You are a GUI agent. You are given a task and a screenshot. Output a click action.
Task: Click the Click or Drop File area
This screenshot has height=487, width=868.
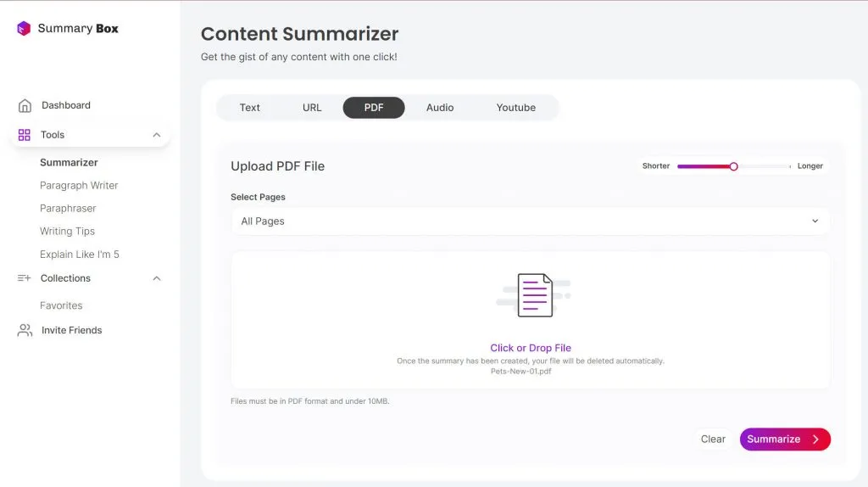(531, 348)
